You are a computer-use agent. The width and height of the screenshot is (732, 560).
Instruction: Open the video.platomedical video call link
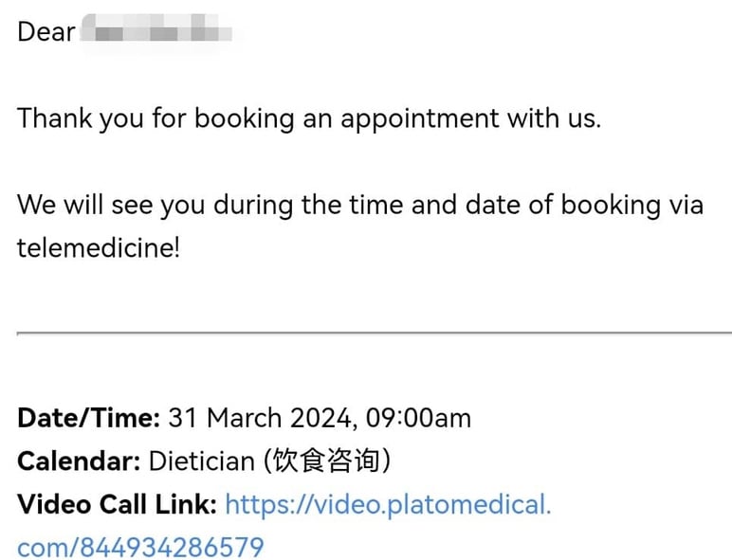[387, 504]
